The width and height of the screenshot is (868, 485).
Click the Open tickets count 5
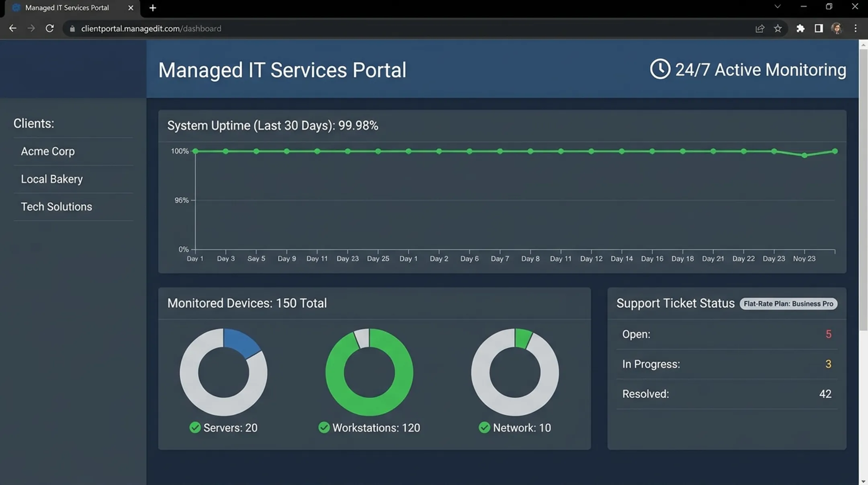(x=828, y=334)
